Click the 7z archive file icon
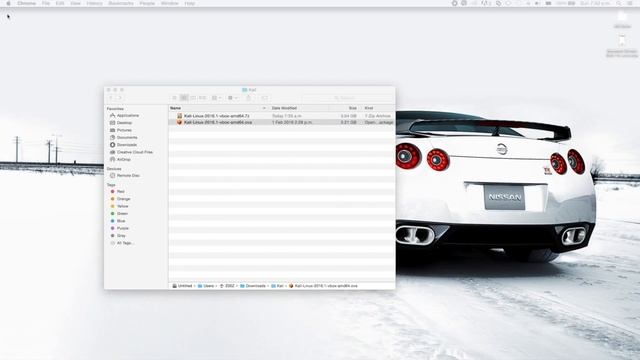Screen dimensions: 640x360 coord(179,116)
